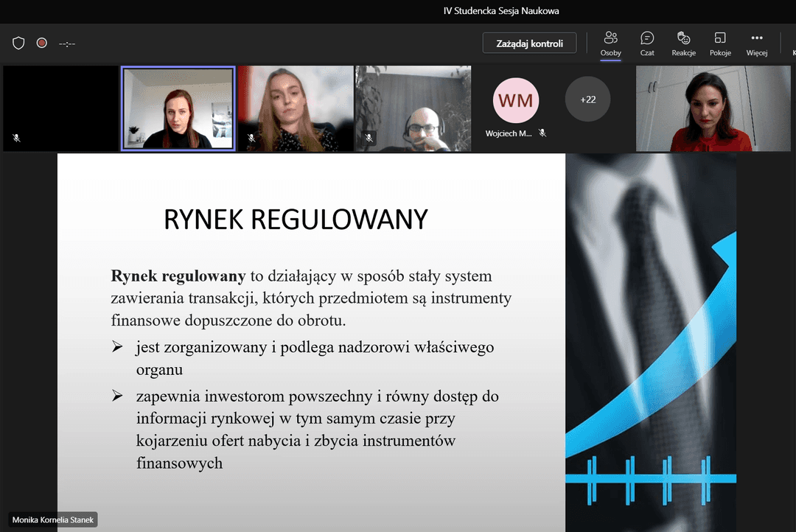Expand the +22 additional participants
The image size is (796, 532).
(x=587, y=99)
